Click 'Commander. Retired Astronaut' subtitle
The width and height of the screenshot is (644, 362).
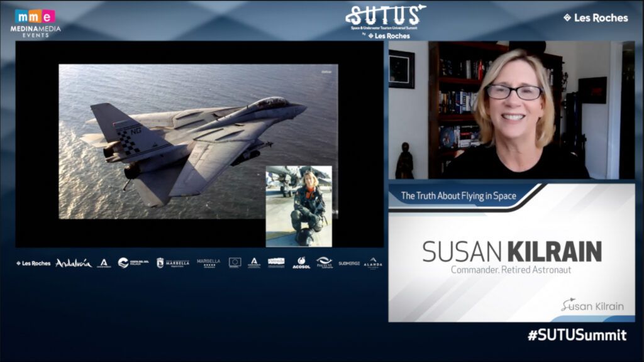511,270
